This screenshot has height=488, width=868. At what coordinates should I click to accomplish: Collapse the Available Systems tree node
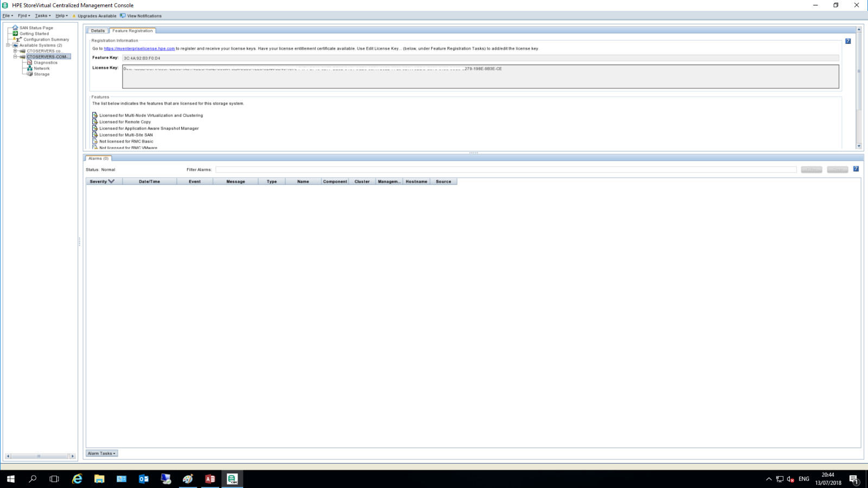click(x=8, y=46)
